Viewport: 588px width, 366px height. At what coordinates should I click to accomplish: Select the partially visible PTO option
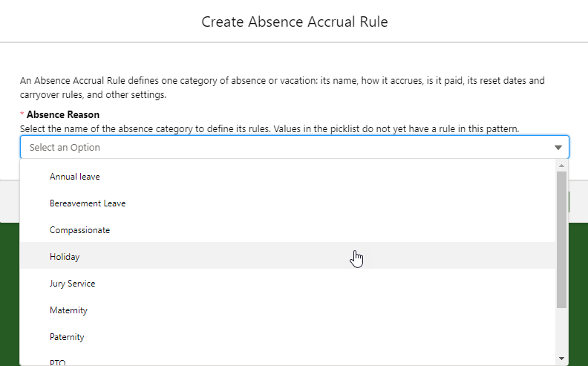[59, 362]
